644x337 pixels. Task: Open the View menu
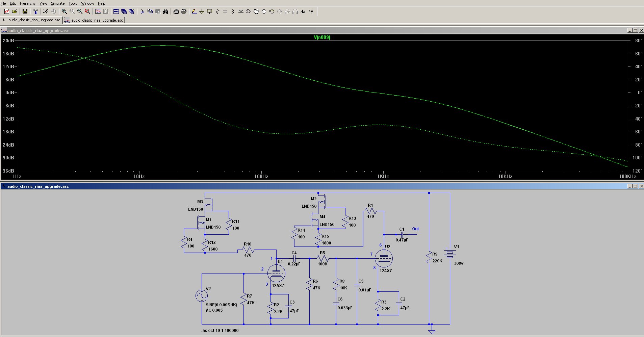coord(43,3)
